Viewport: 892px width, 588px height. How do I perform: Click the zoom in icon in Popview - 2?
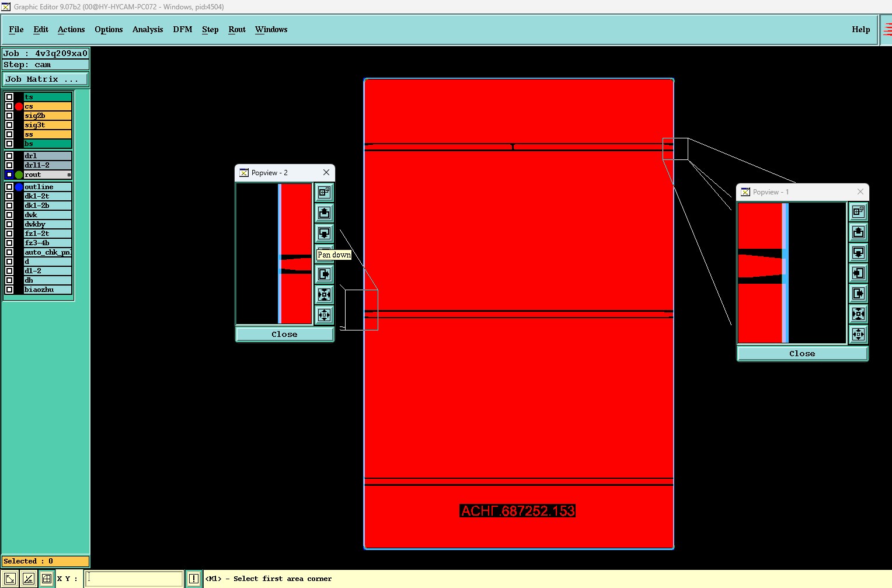click(x=324, y=294)
